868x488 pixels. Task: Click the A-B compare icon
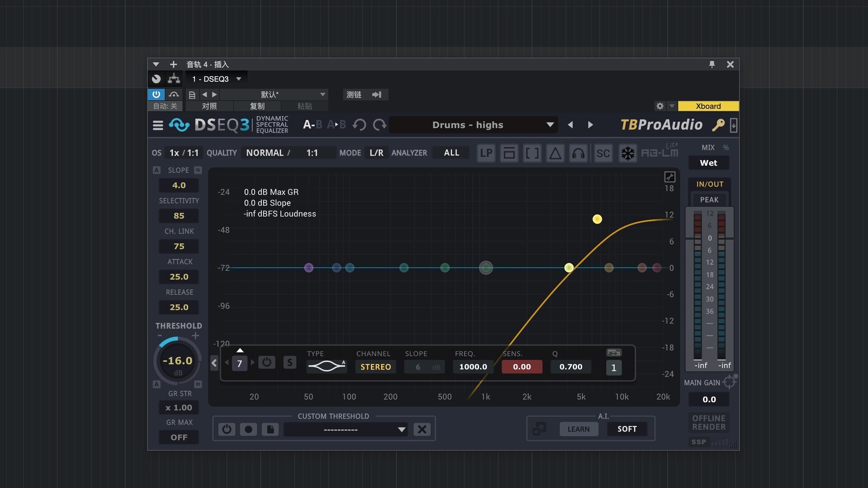click(x=312, y=125)
